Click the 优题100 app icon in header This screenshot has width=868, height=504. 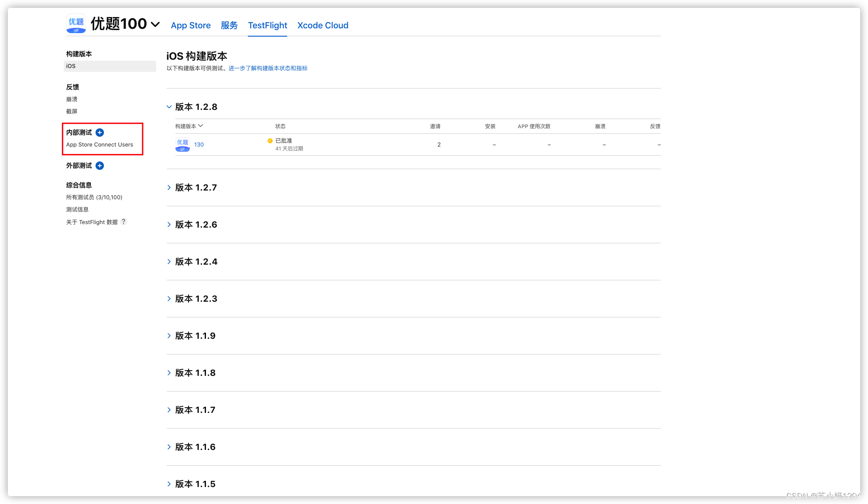(x=76, y=24)
